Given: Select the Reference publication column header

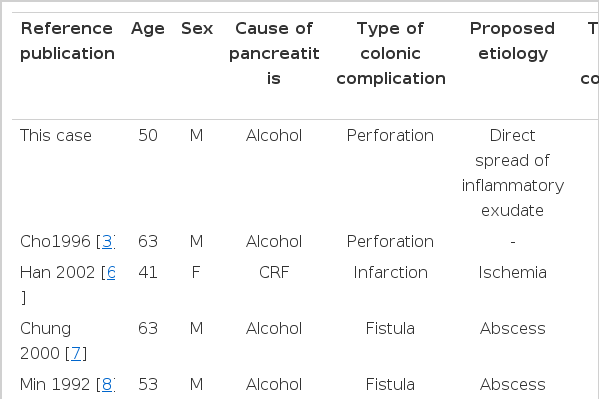Looking at the screenshot, I should [x=67, y=41].
